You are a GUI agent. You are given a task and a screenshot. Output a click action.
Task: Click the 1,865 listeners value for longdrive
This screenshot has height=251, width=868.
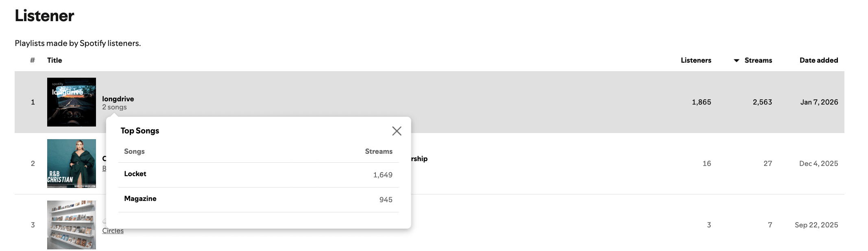pyautogui.click(x=701, y=102)
